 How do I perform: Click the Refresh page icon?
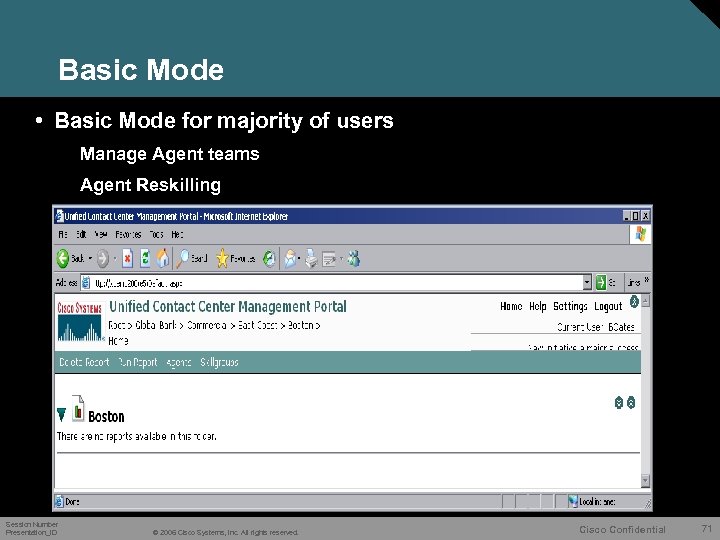(145, 259)
